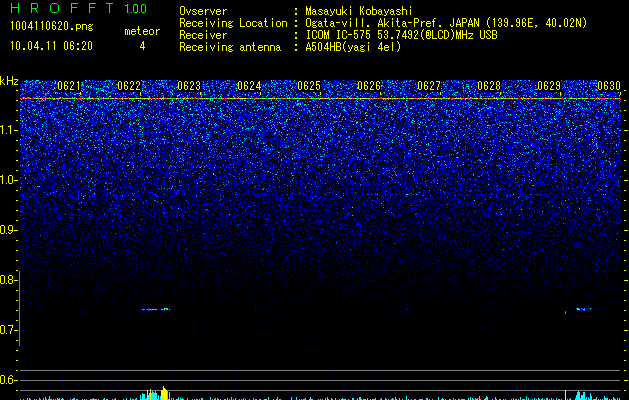629x400 pixels.
Task: Click the 0625 time marker
Action: point(309,86)
